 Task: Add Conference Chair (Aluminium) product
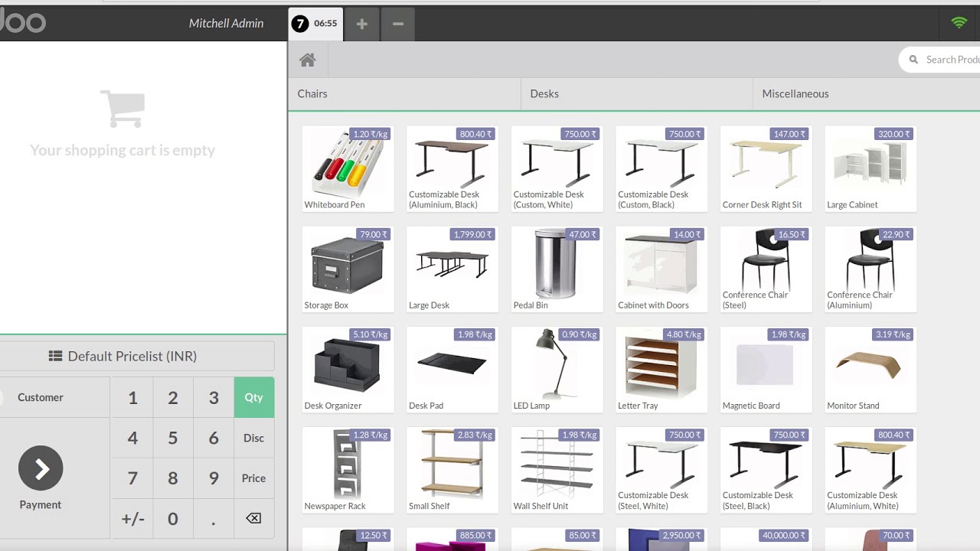(871, 269)
